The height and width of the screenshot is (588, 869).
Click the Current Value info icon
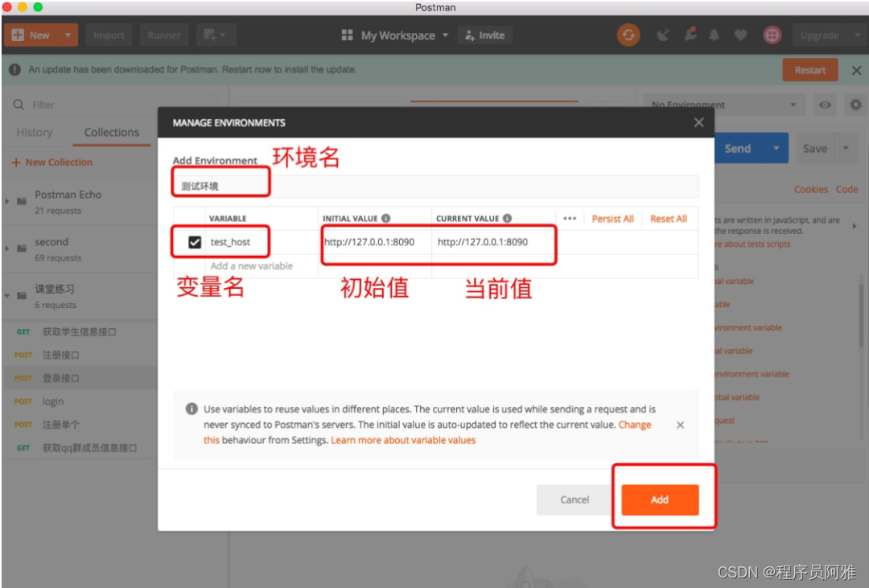point(507,218)
